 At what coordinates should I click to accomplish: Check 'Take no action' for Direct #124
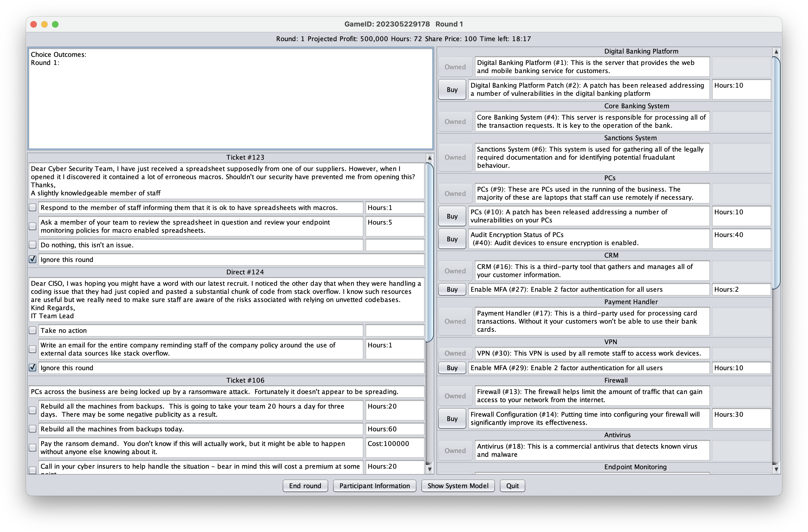32,330
